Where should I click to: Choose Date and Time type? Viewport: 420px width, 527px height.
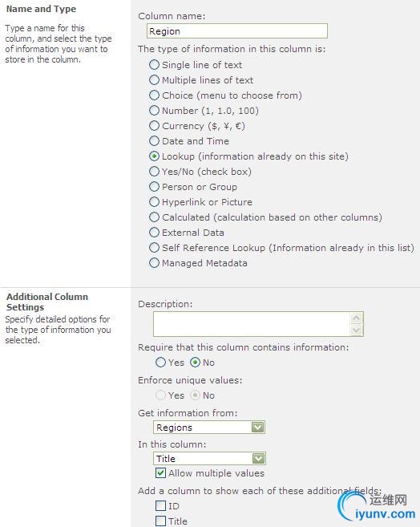(154, 141)
